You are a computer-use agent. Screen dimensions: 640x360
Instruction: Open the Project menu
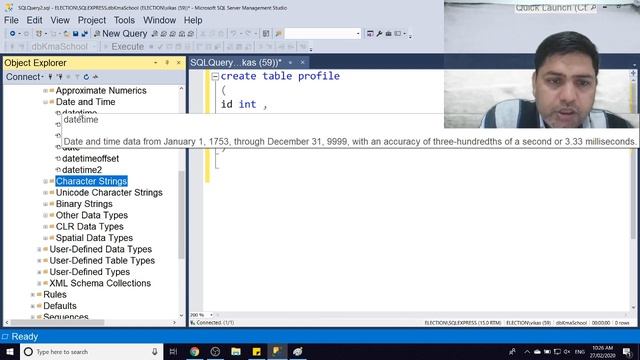point(92,20)
